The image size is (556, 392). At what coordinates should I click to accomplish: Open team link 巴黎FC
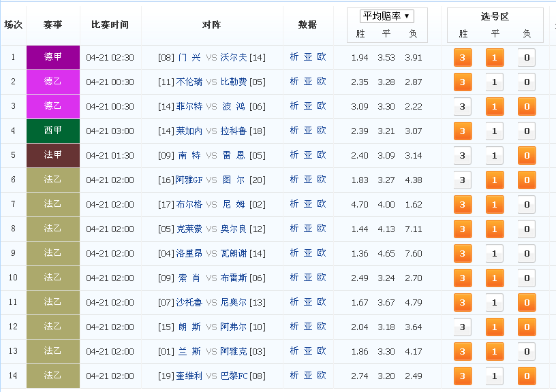[x=234, y=376]
